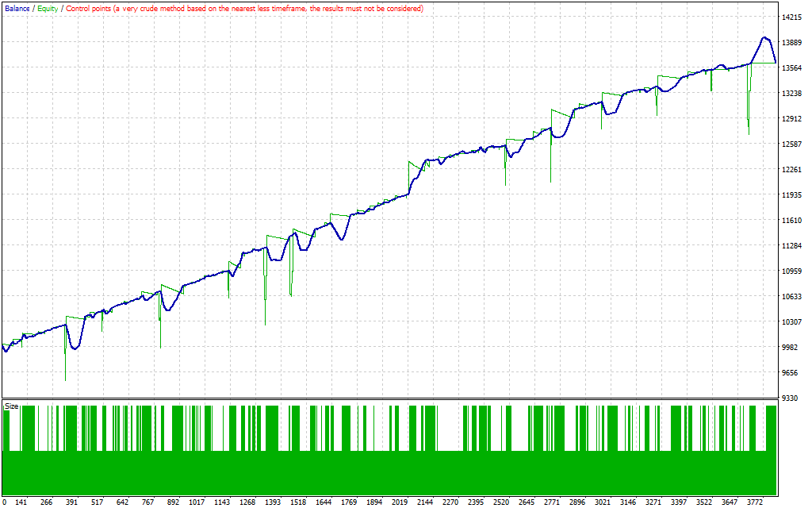Click the 2771 tick on the horizontal axis
This screenshot has width=812, height=508.
pos(551,502)
